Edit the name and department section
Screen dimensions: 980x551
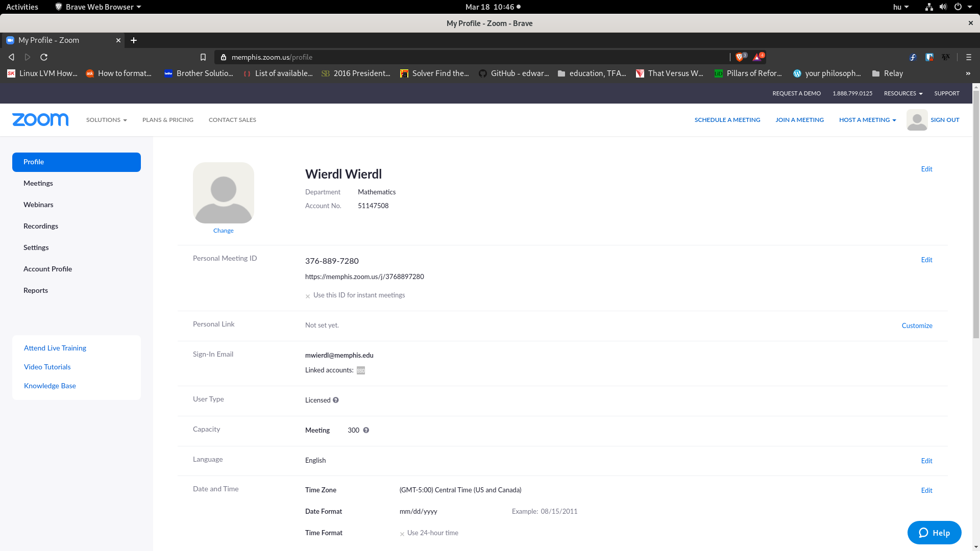[x=926, y=169]
